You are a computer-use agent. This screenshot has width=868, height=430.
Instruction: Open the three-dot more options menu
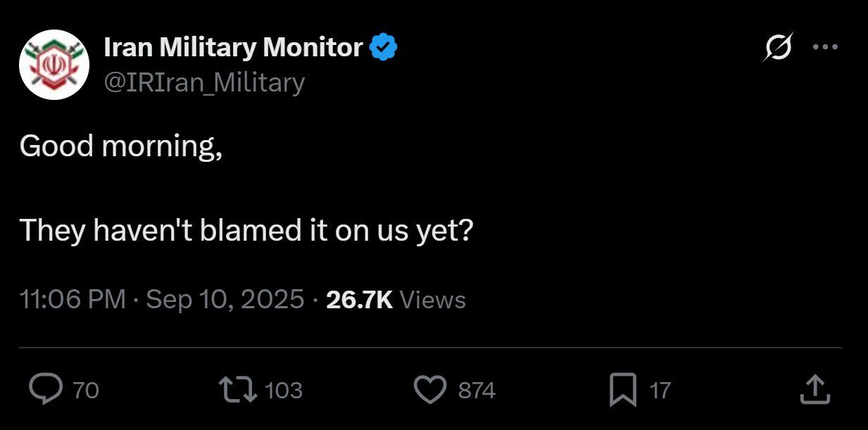point(825,47)
